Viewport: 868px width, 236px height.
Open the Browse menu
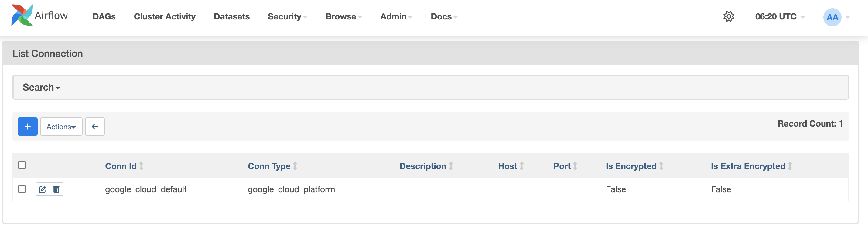coord(343,16)
